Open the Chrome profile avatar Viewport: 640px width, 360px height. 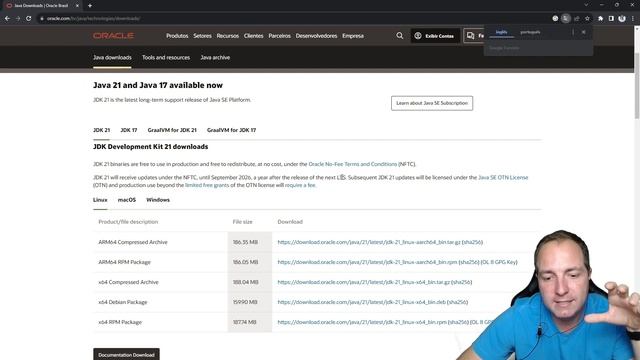[622, 18]
